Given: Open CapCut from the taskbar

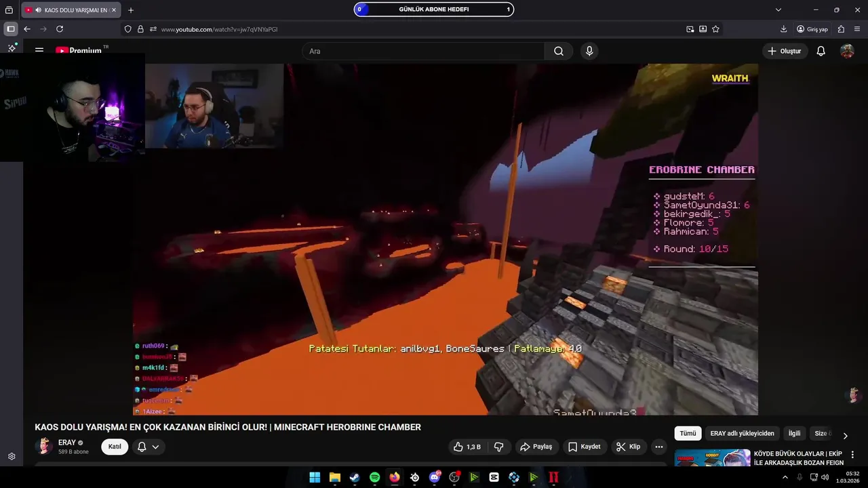Looking at the screenshot, I should 494,477.
